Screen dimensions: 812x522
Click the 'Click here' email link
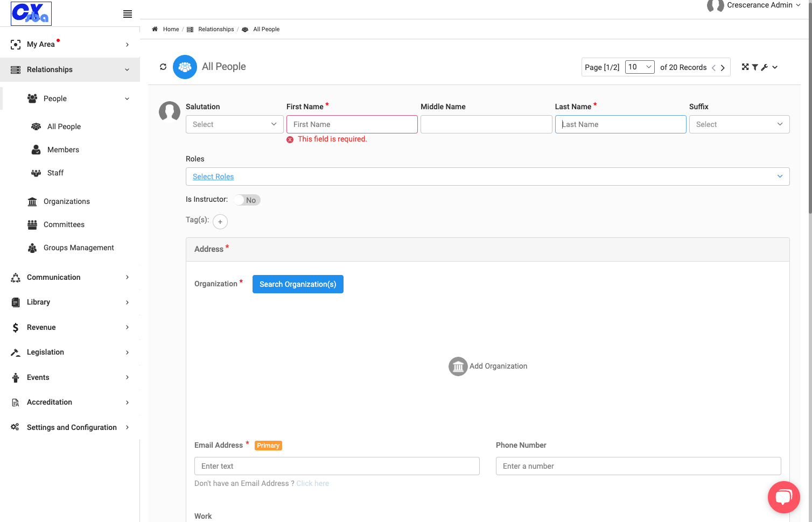click(x=313, y=483)
